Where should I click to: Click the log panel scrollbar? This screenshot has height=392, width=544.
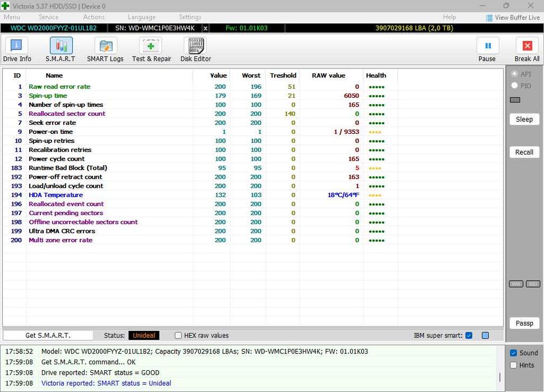[x=500, y=377]
